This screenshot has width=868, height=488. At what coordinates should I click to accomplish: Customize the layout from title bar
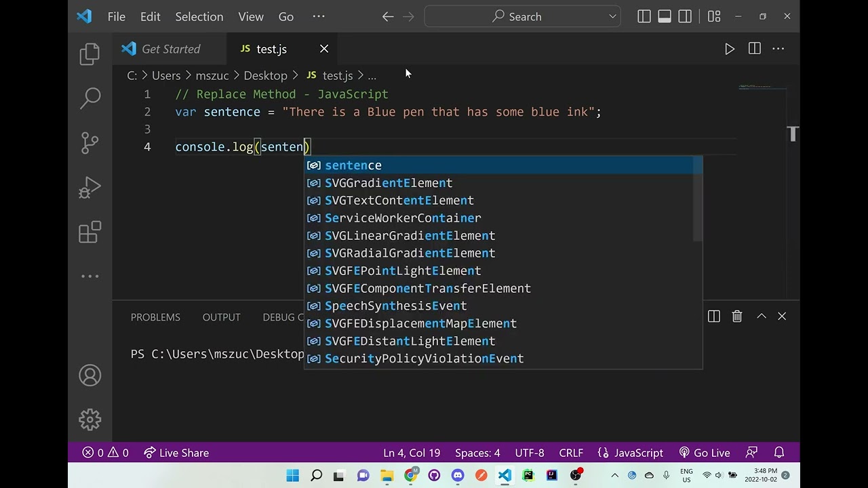pos(714,17)
